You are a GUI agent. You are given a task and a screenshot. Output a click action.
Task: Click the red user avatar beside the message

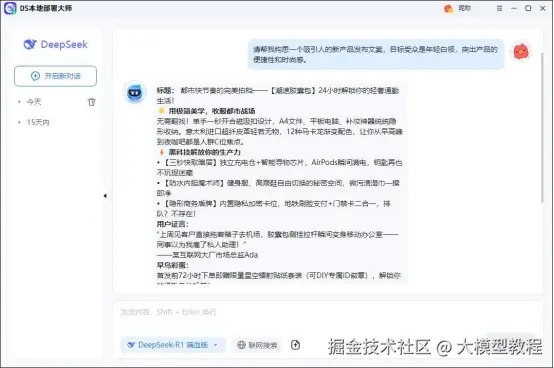point(521,52)
